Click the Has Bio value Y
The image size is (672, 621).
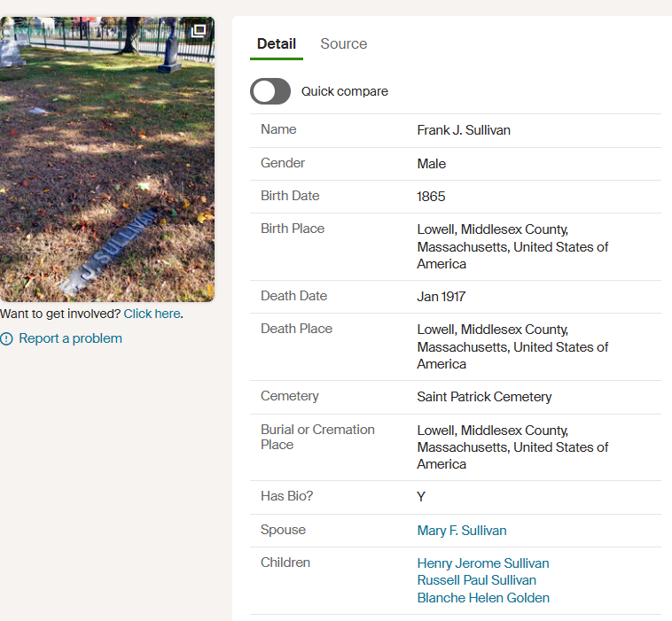tap(421, 497)
